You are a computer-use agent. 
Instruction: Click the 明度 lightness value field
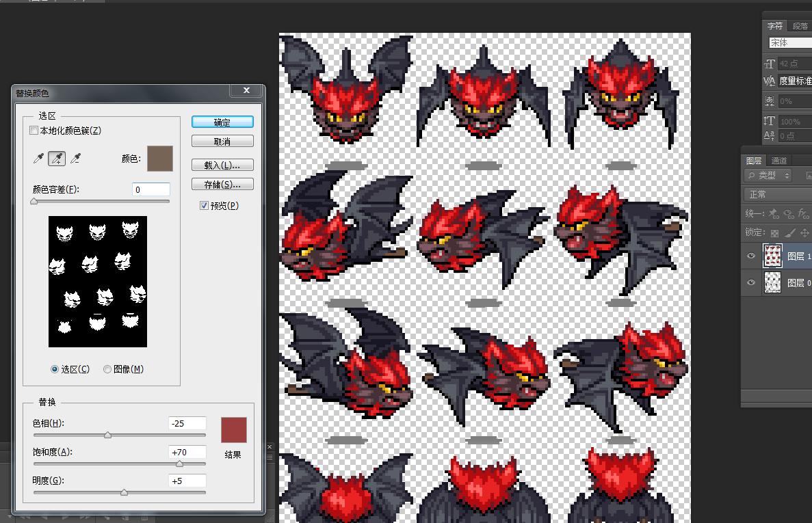[187, 481]
